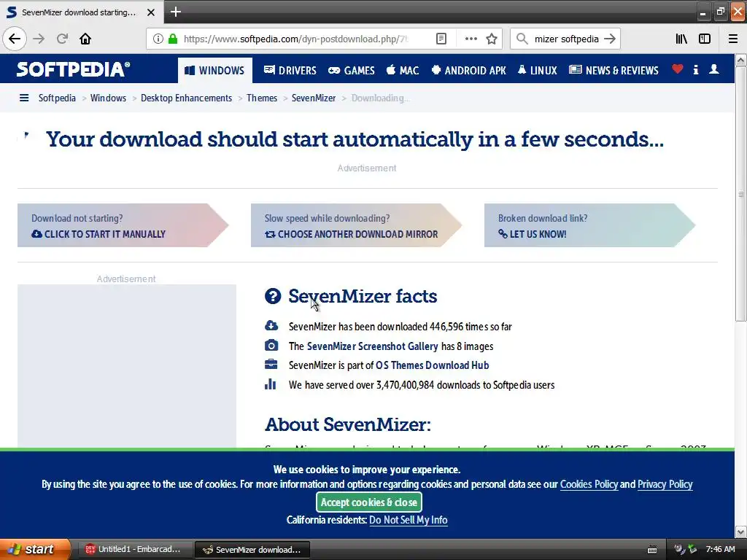Click the Softpedia breadcrumb link
This screenshot has height=560, width=747.
(x=57, y=98)
